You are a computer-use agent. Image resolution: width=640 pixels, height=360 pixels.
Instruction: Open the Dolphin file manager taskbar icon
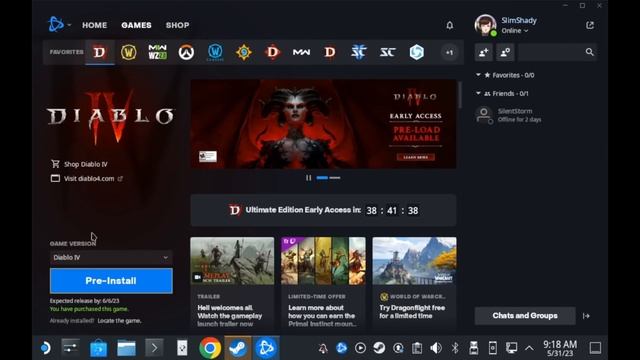pyautogui.click(x=127, y=348)
